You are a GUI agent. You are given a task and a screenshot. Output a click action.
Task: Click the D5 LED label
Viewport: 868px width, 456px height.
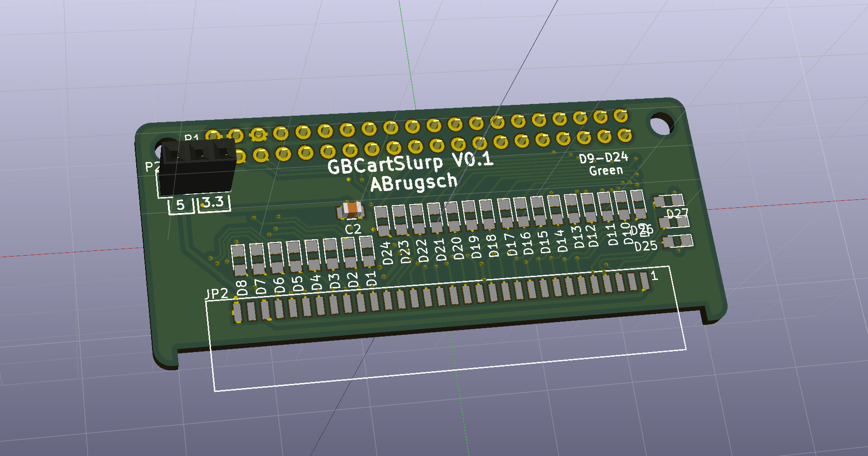(x=297, y=284)
